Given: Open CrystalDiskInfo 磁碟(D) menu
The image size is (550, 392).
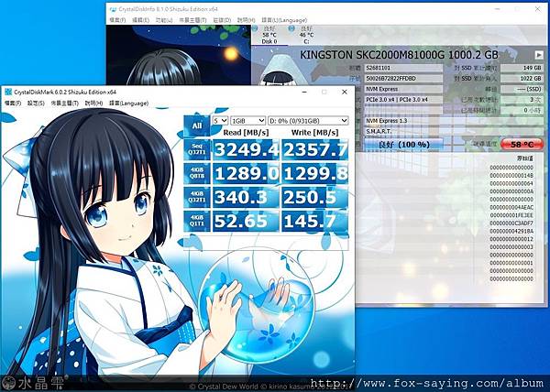Looking at the screenshot, I should point(222,20).
